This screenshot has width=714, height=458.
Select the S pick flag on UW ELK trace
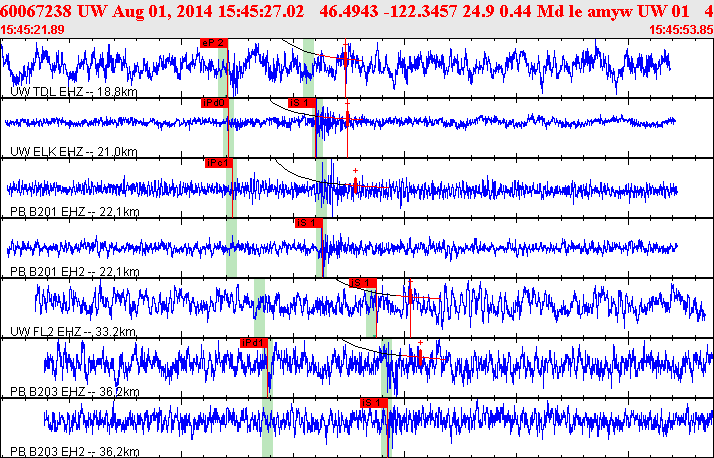pos(301,103)
